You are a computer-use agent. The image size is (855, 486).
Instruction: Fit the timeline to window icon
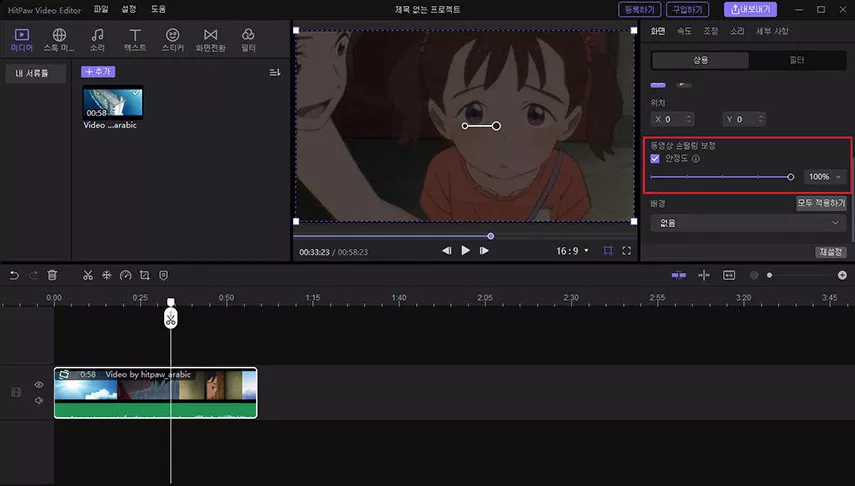[729, 275]
